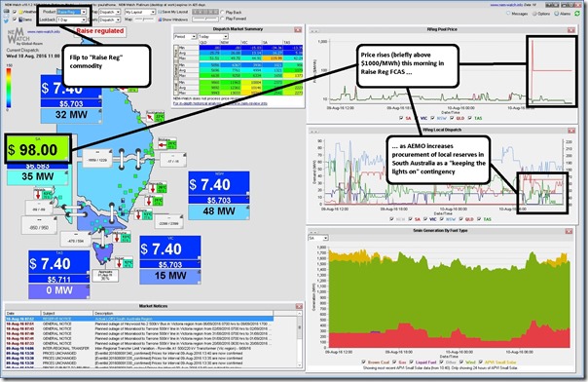The width and height of the screenshot is (588, 382).
Task: Open the Options icon
Action: [x=535, y=14]
